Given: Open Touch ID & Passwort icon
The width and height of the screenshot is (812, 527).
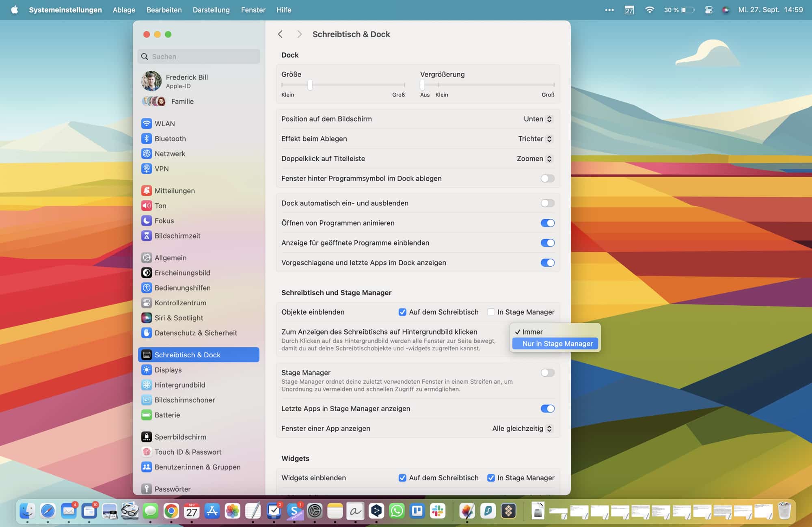Looking at the screenshot, I should 147,452.
